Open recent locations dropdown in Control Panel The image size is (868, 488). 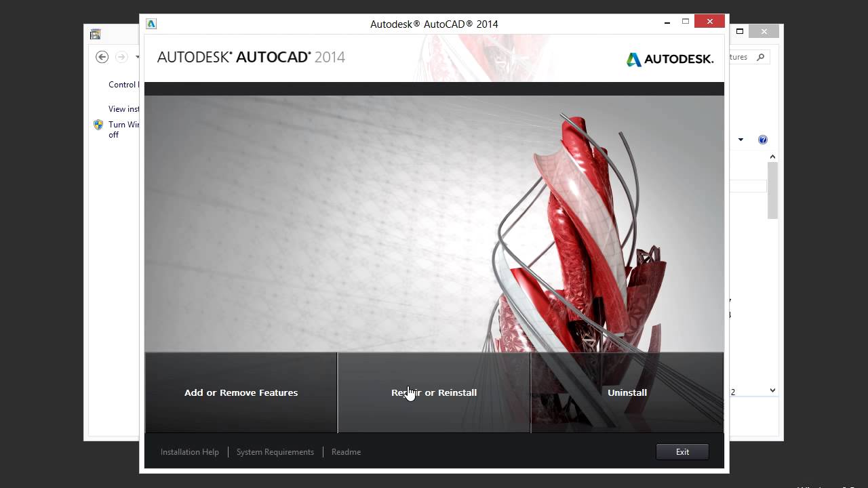[x=137, y=57]
